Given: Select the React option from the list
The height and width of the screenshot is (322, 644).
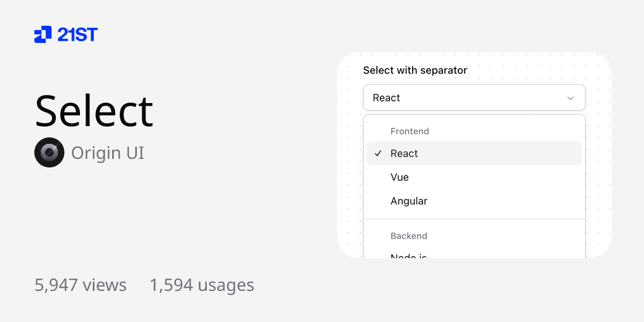Looking at the screenshot, I should coord(404,153).
